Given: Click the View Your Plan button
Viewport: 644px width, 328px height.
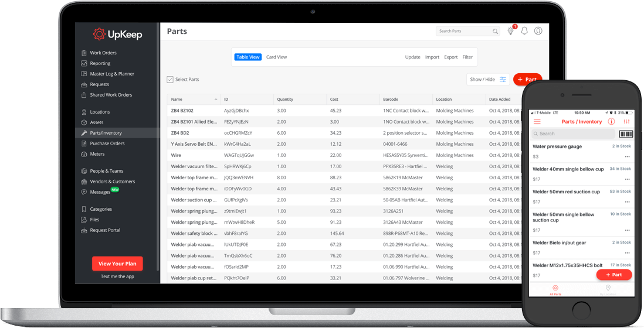Looking at the screenshot, I should [117, 264].
